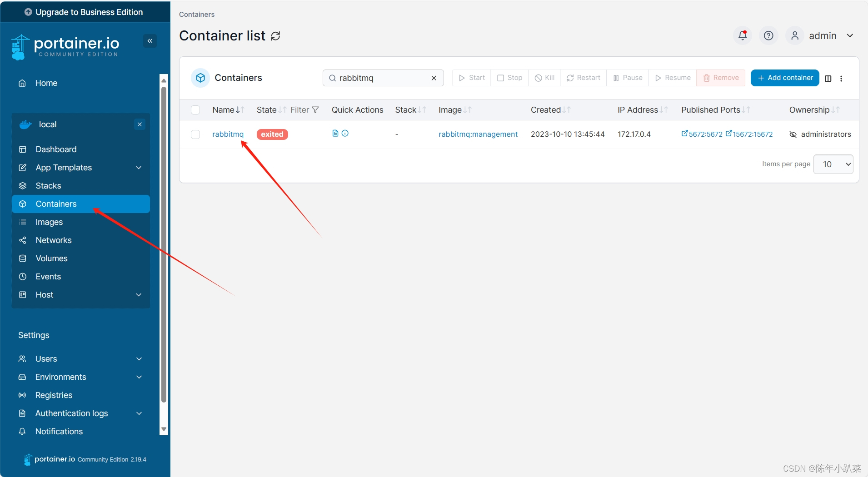Expand Users settings chevron
This screenshot has height=477, width=868.
(139, 359)
